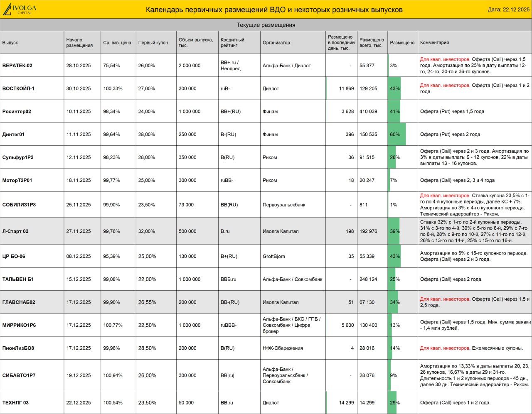Select the ТЕХНЛГ 03 issue name

(15, 403)
